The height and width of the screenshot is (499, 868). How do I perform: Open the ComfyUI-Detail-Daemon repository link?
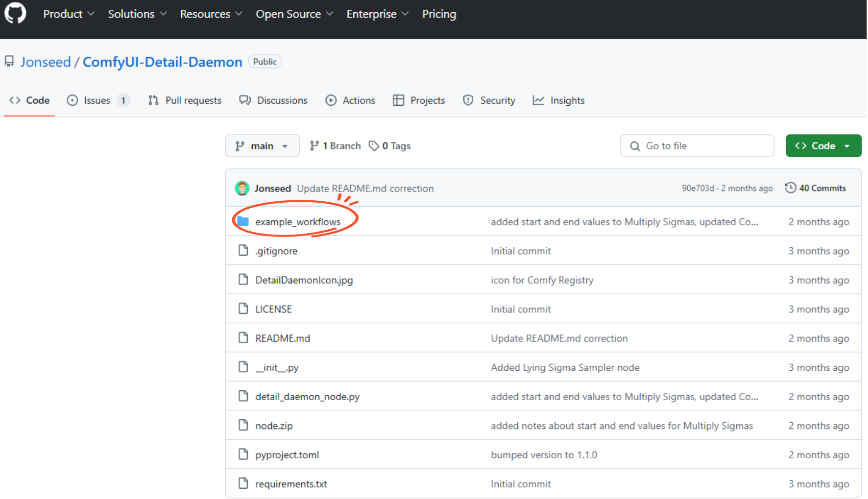162,62
